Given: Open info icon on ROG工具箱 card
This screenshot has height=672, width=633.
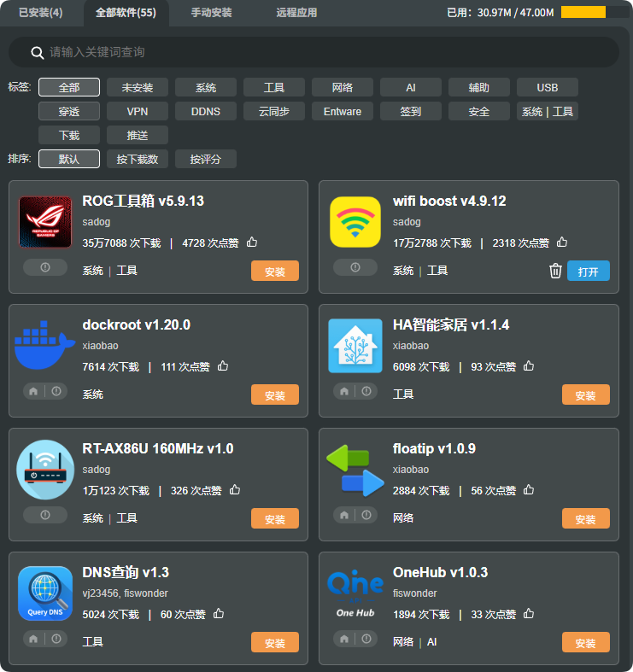Looking at the screenshot, I should point(45,267).
